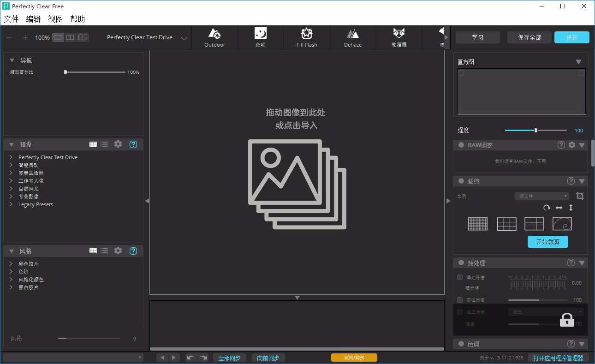Toggle the left histogram clipping checkbox
Screen dimensions: 595x364
[461, 73]
